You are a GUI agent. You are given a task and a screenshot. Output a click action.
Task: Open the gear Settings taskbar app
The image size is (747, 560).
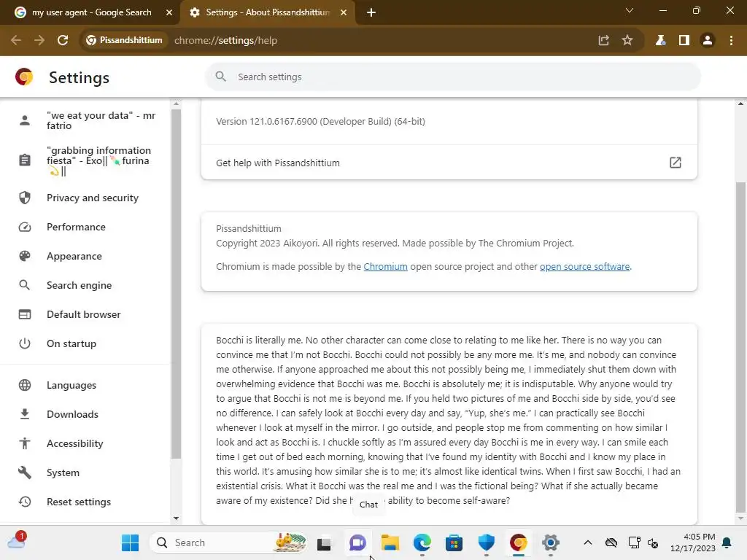(x=550, y=542)
